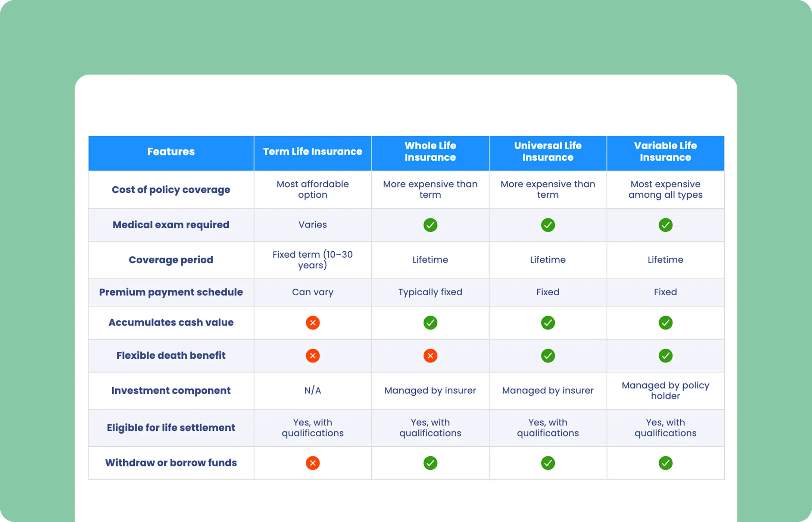812x522 pixels.
Task: Select the Variable Life Insurance column header
Action: coord(665,152)
